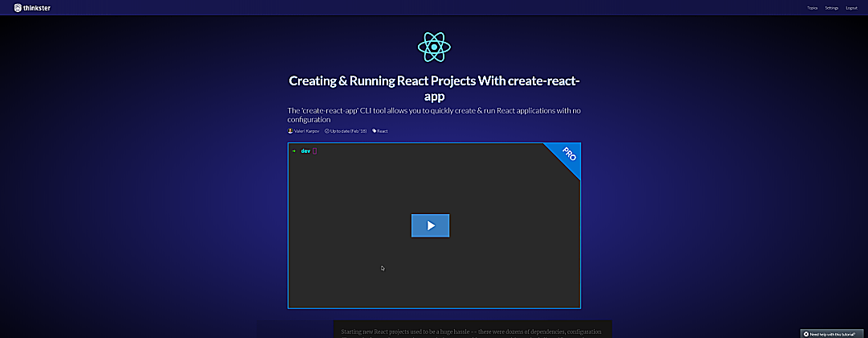Click 'Up to date (Feb '18)' text
868x338 pixels.
(348, 131)
